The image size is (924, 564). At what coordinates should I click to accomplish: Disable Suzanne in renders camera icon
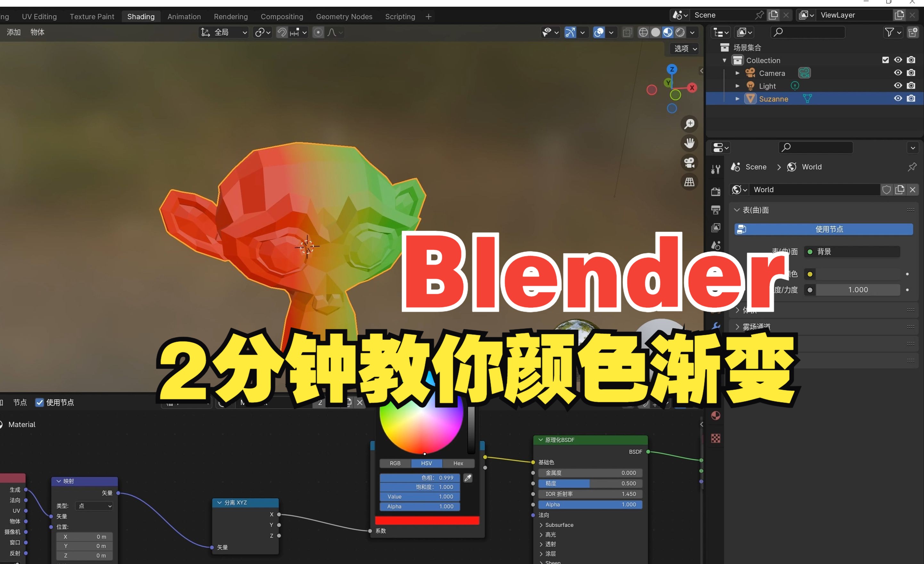[911, 98]
